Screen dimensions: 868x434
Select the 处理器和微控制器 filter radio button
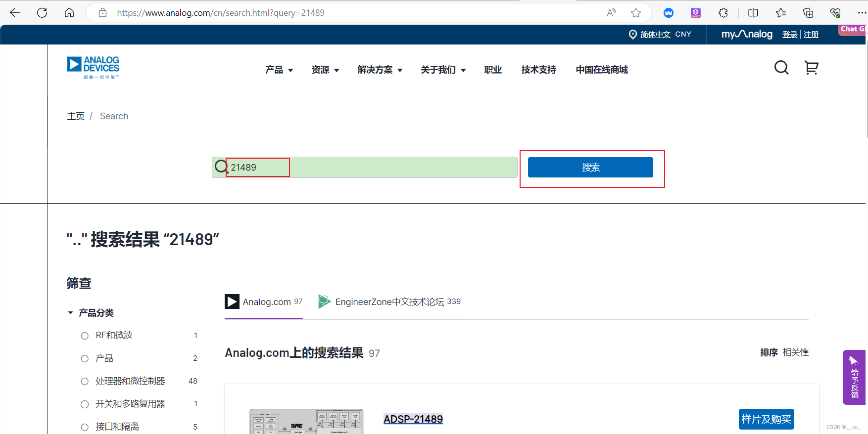(85, 381)
